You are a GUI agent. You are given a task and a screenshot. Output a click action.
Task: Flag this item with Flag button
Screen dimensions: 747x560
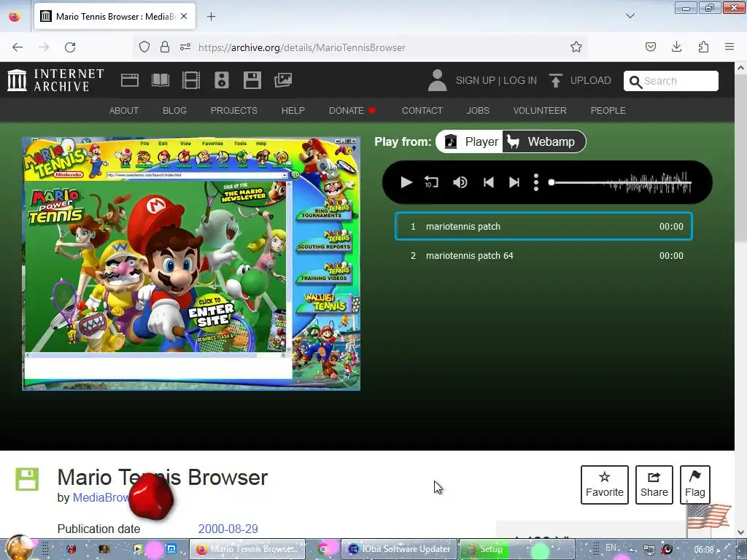pyautogui.click(x=695, y=485)
